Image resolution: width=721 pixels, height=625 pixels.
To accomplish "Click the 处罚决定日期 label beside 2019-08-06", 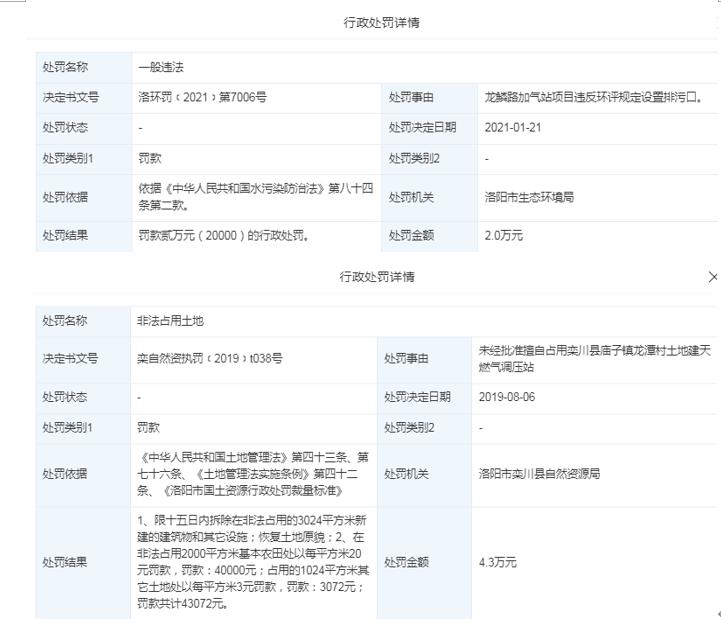I will click(x=418, y=397).
